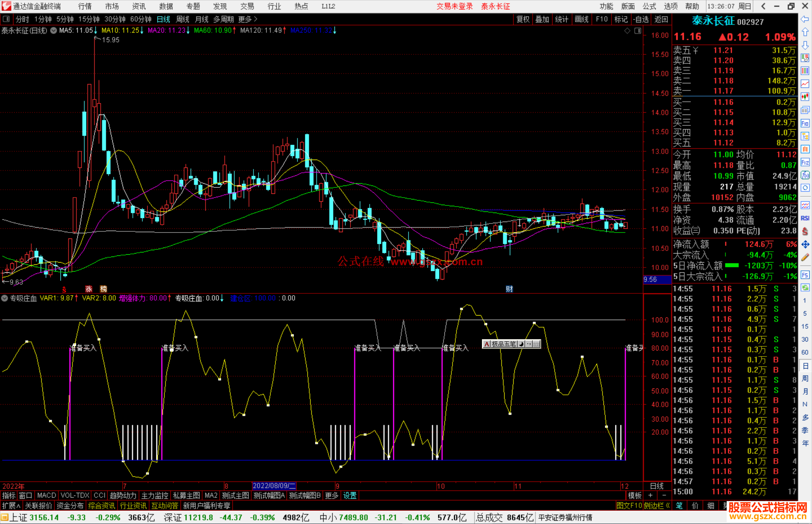Click the 画线 drawing button
This screenshot has width=812, height=524.
582,19
